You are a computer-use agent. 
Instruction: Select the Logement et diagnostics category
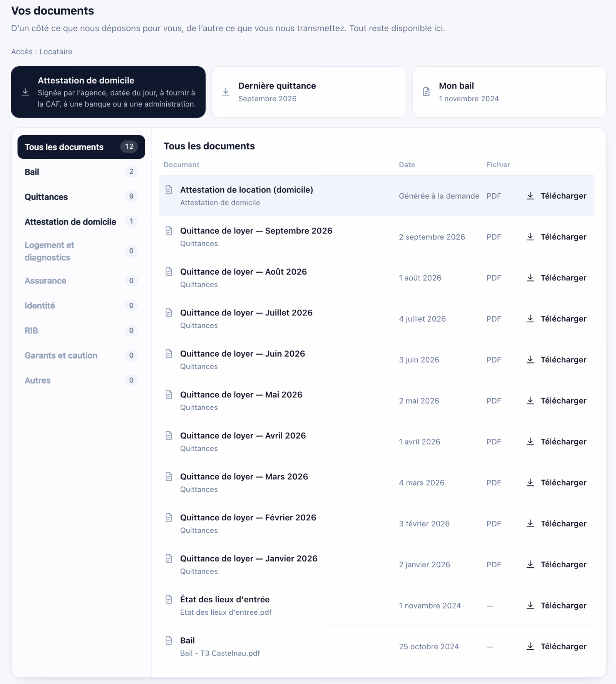(x=81, y=251)
